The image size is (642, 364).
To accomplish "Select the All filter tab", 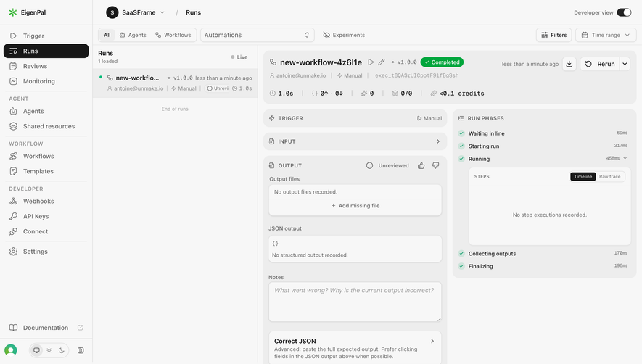I will coord(107,35).
